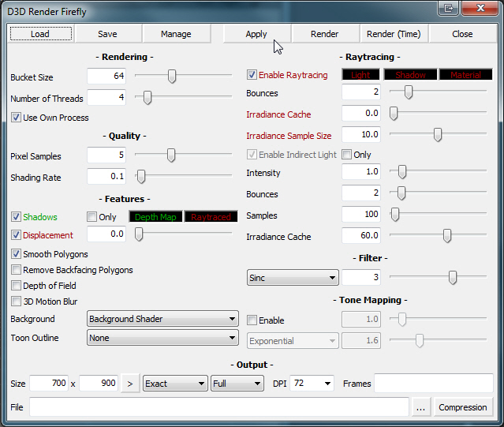Click the Pixel Samples value field
The height and width of the screenshot is (427, 504).
106,155
